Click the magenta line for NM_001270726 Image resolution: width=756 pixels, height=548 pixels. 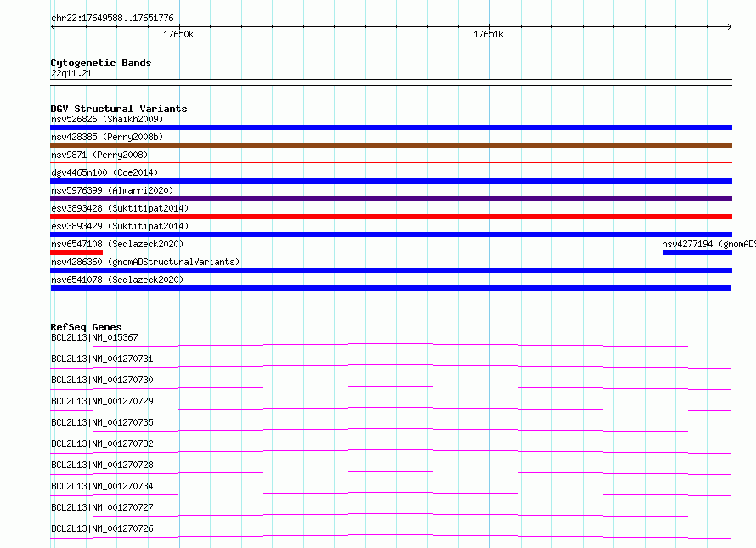coord(391,536)
